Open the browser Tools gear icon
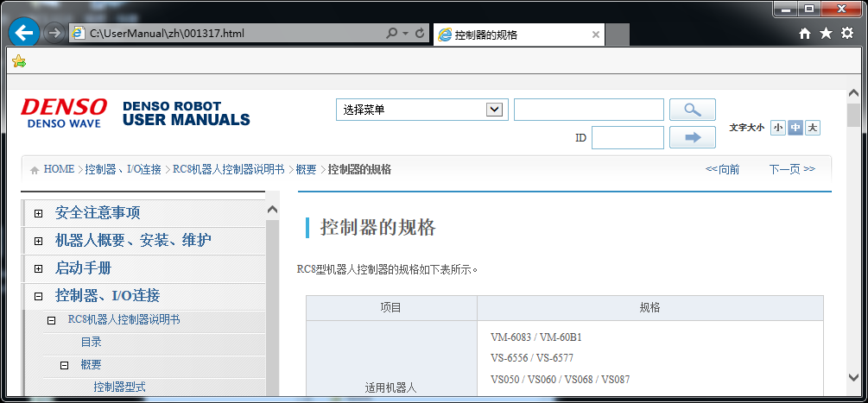Viewport: 868px width, 403px height. click(x=846, y=33)
